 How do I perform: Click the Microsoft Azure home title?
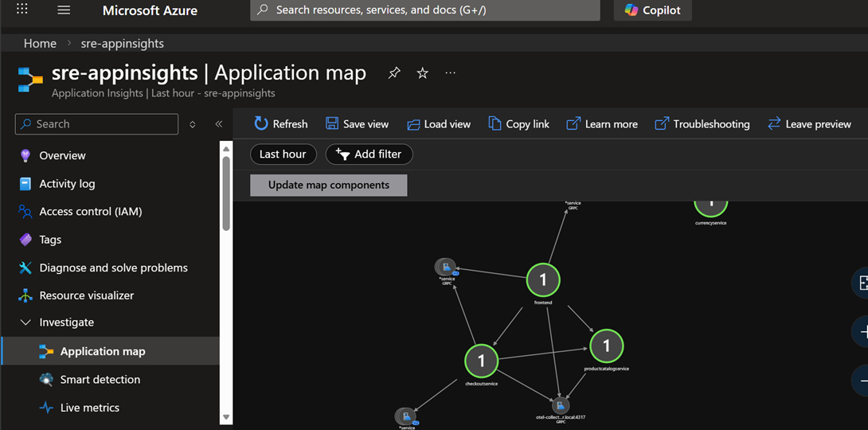click(150, 10)
